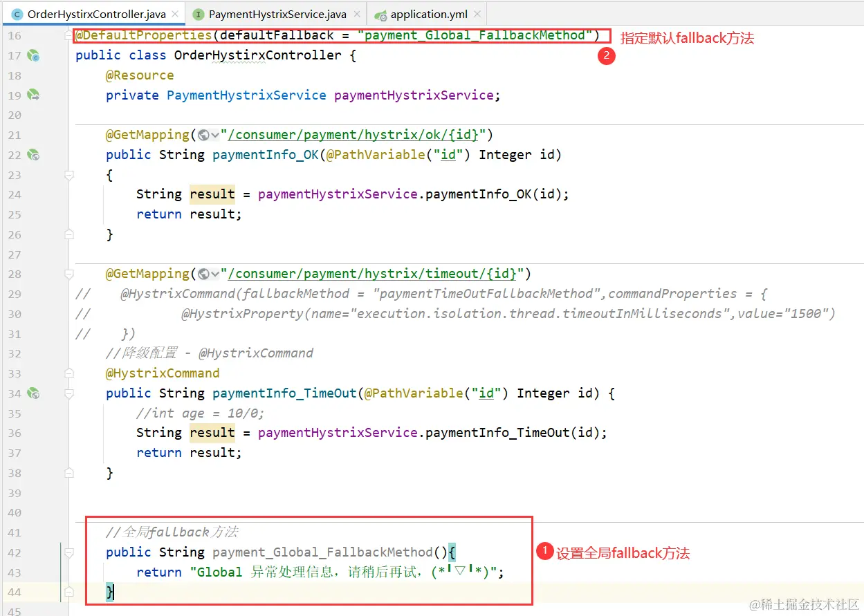Click the highlighted result variable on line 24
864x616 pixels.
[x=212, y=194]
